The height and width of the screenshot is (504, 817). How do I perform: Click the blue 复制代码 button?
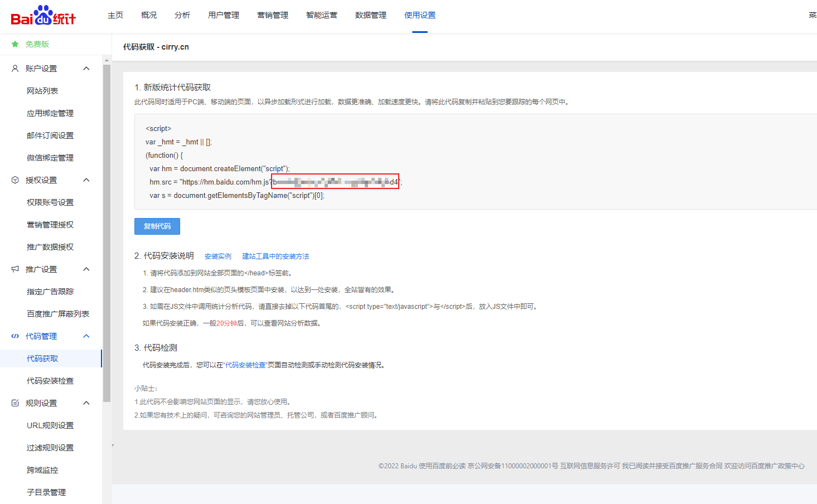pyautogui.click(x=157, y=226)
